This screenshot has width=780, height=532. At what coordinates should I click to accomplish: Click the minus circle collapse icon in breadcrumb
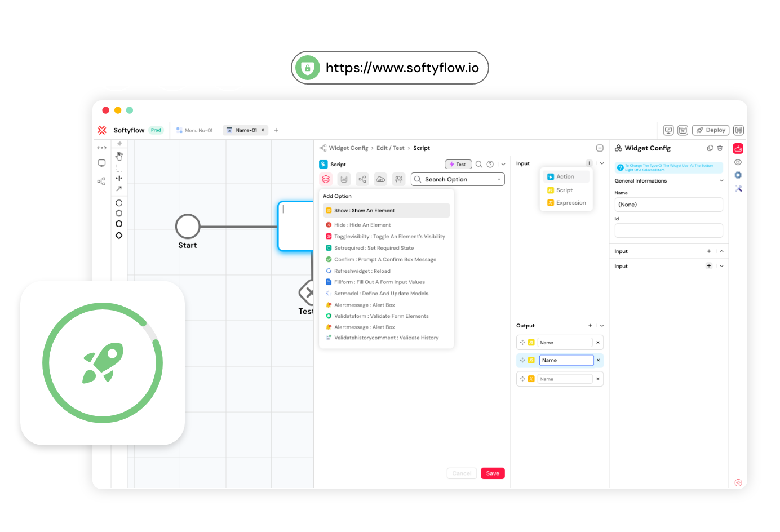point(600,148)
